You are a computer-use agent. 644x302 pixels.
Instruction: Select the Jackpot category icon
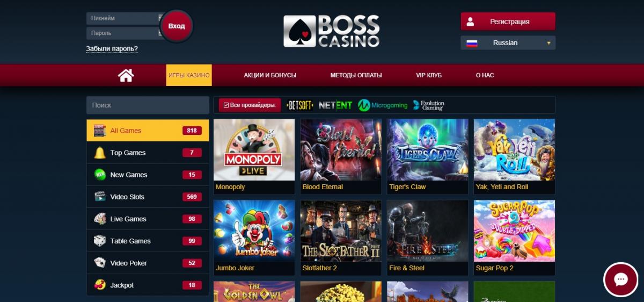point(100,285)
